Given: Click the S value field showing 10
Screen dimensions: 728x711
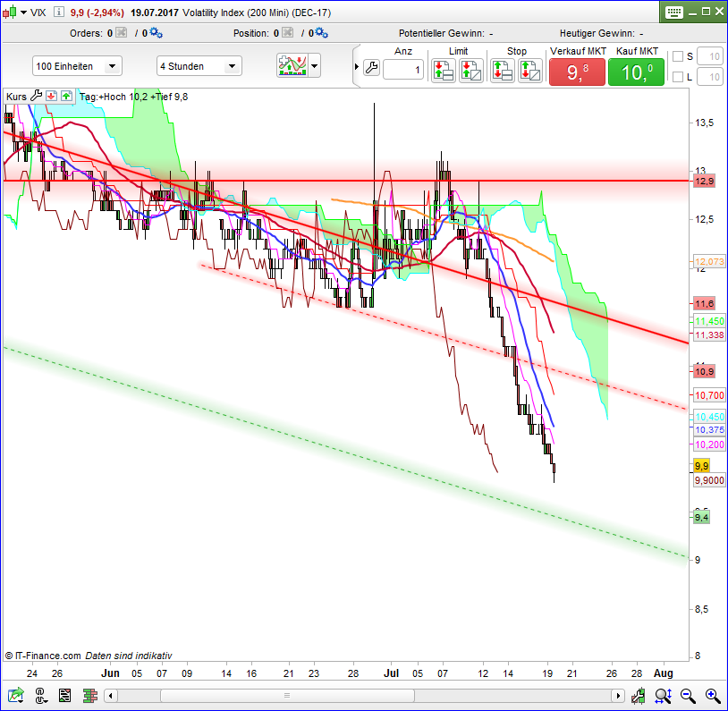Looking at the screenshot, I should coord(710,56).
